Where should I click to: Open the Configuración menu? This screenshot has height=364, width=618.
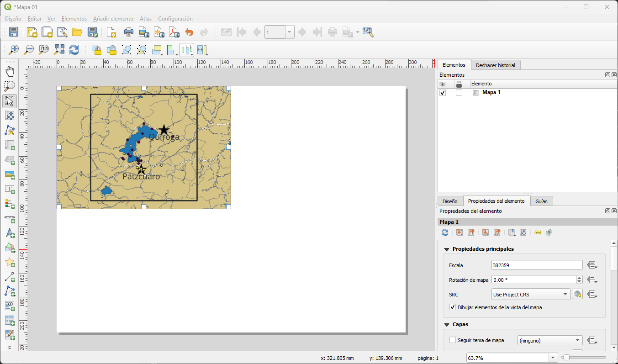tap(175, 19)
